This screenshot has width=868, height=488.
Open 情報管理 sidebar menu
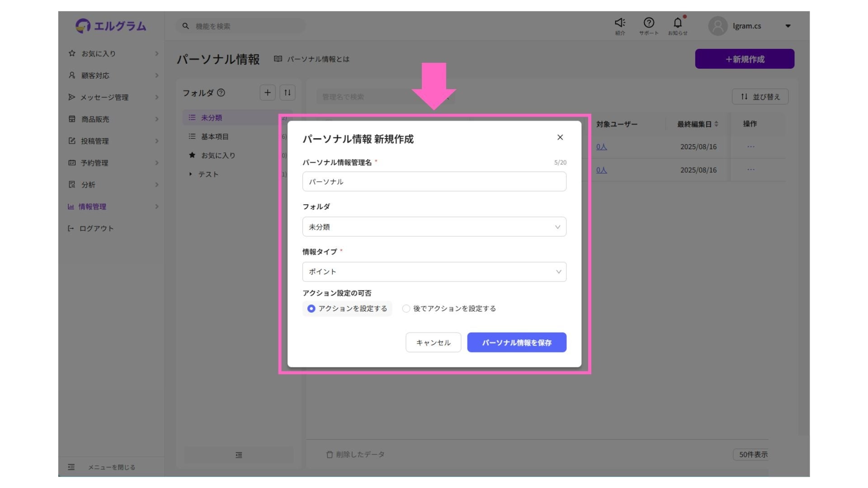click(x=92, y=206)
